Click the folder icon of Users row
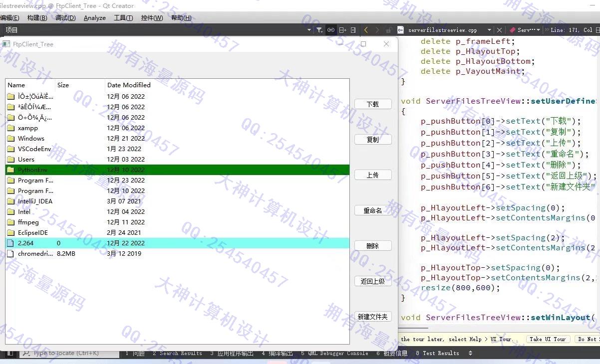 tap(11, 160)
